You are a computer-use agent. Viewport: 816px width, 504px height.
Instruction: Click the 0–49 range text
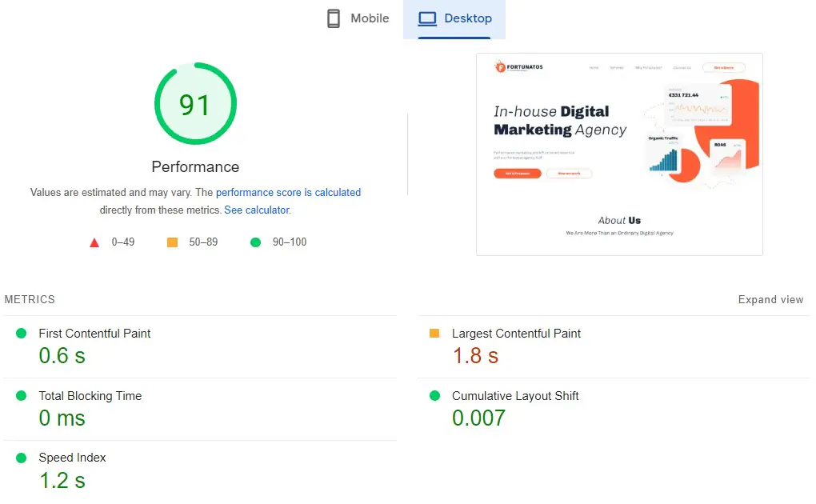(123, 242)
